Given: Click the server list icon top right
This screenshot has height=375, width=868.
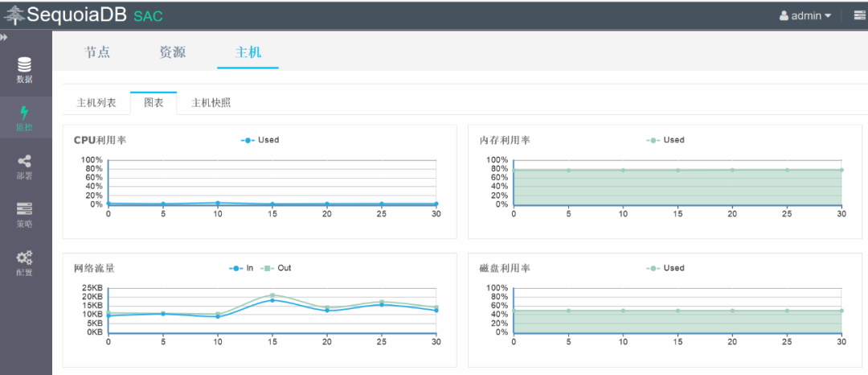Looking at the screenshot, I should (860, 15).
